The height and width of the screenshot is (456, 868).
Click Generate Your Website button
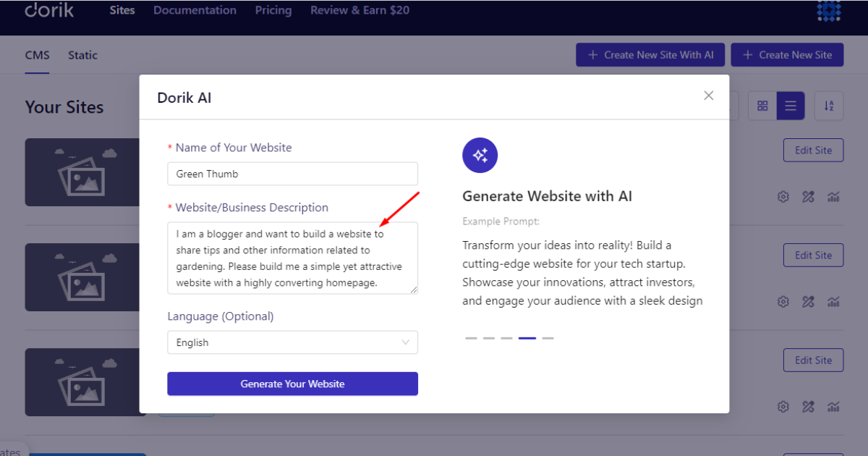click(x=292, y=384)
